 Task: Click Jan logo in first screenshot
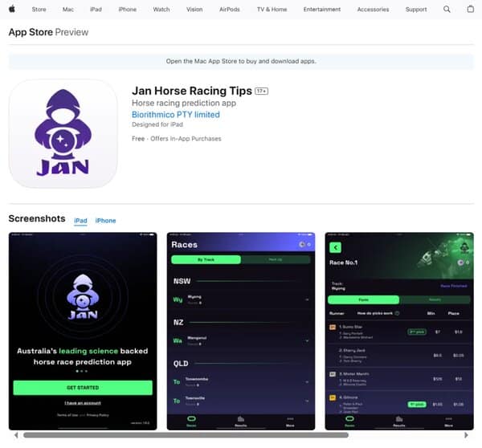(x=83, y=296)
